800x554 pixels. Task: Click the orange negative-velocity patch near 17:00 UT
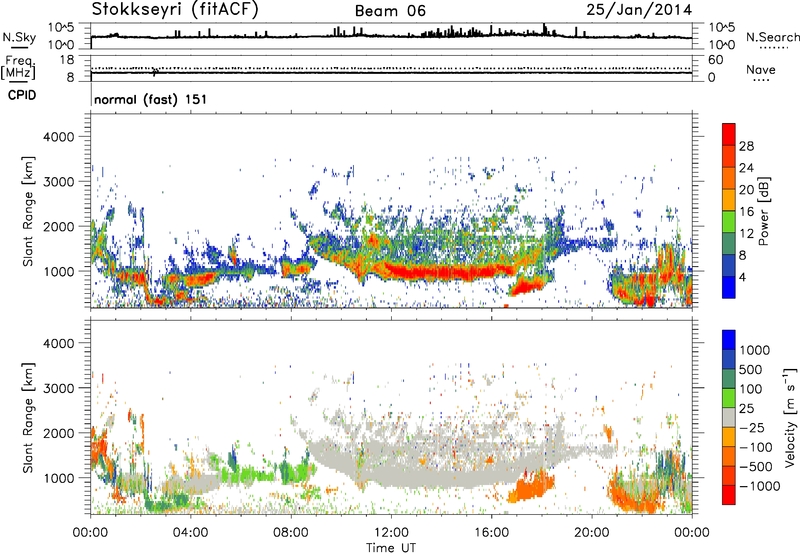[531, 487]
